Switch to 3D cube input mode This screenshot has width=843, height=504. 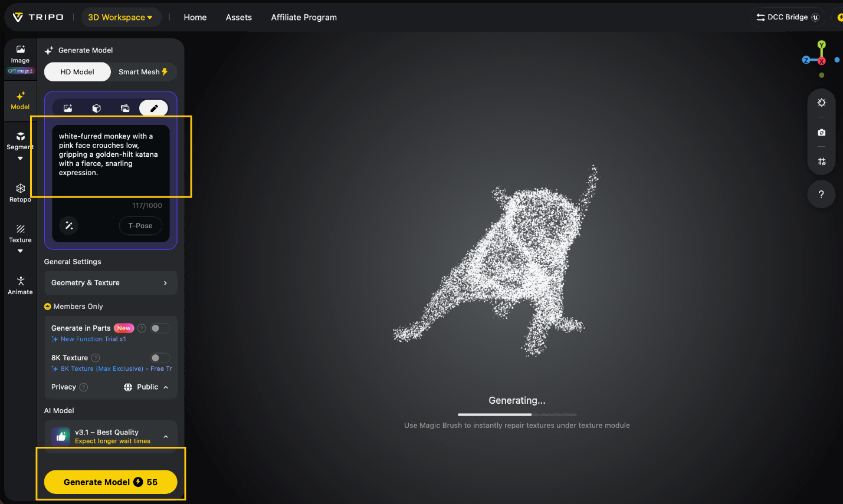click(x=97, y=108)
